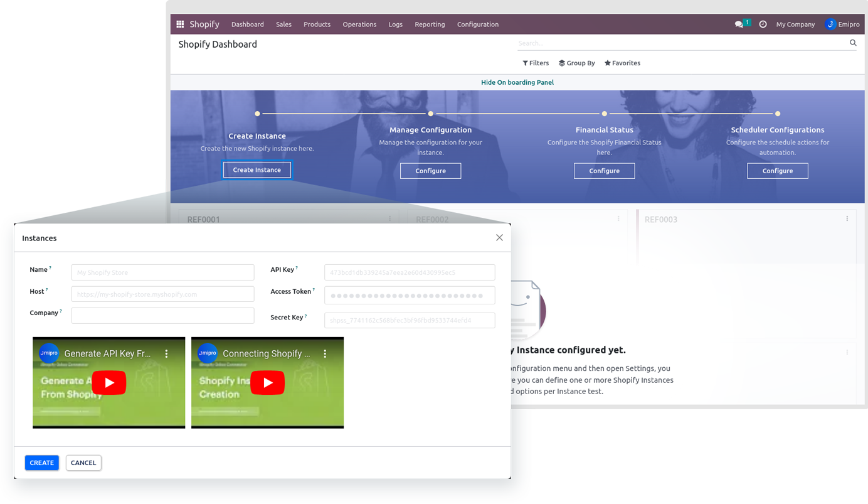This screenshot has width=868, height=504.
Task: Click the Create Instance onboarding step dot
Action: (x=257, y=114)
